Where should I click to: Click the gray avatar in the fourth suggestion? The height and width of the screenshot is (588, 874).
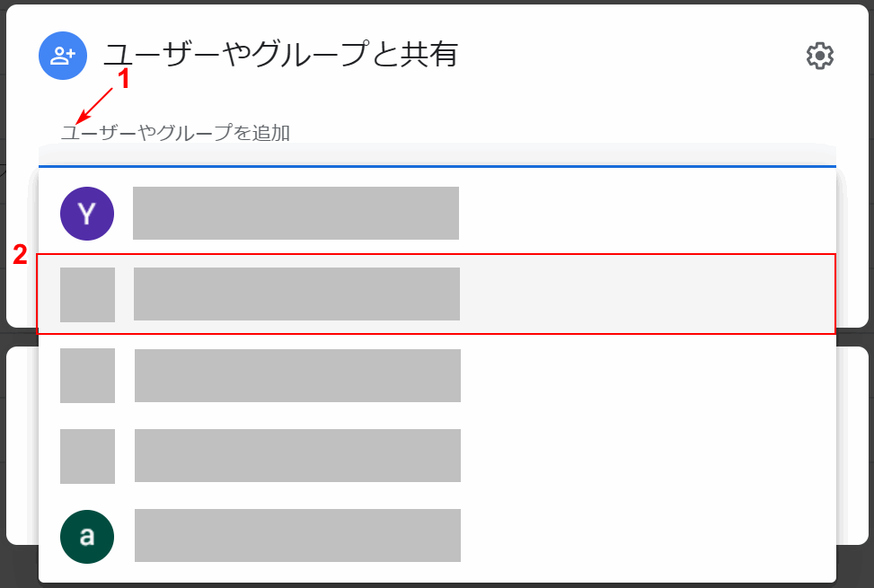pos(87,456)
